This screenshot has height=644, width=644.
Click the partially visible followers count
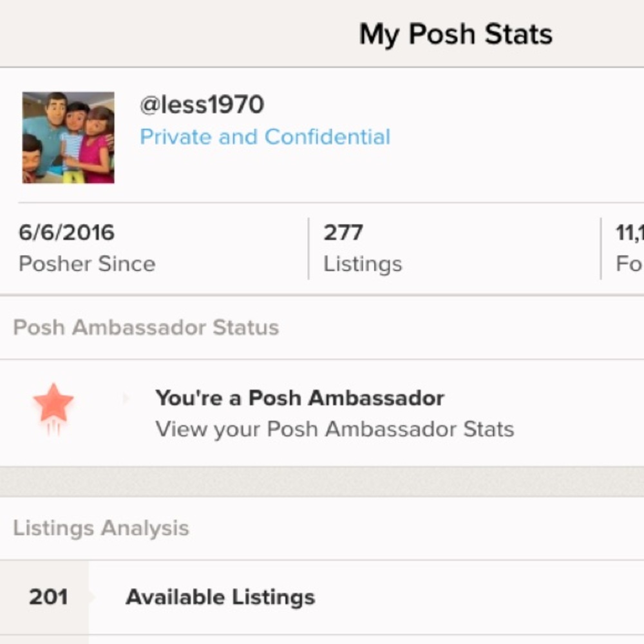pyautogui.click(x=630, y=232)
